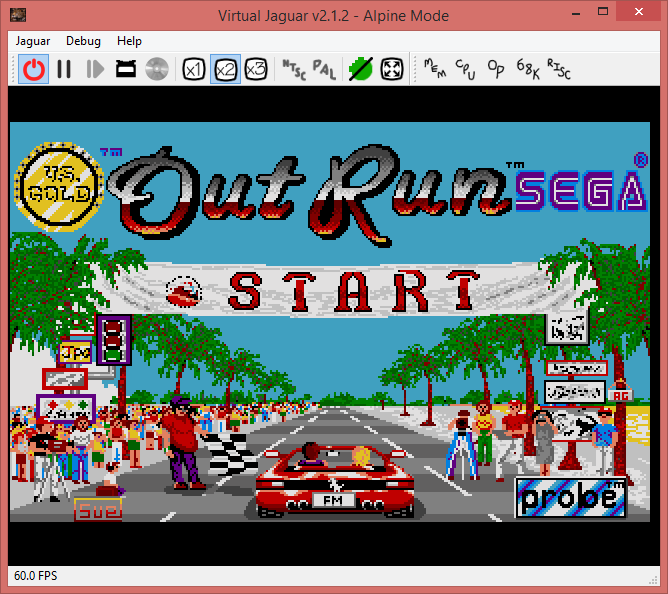Open the OP object processor browser

tap(496, 69)
